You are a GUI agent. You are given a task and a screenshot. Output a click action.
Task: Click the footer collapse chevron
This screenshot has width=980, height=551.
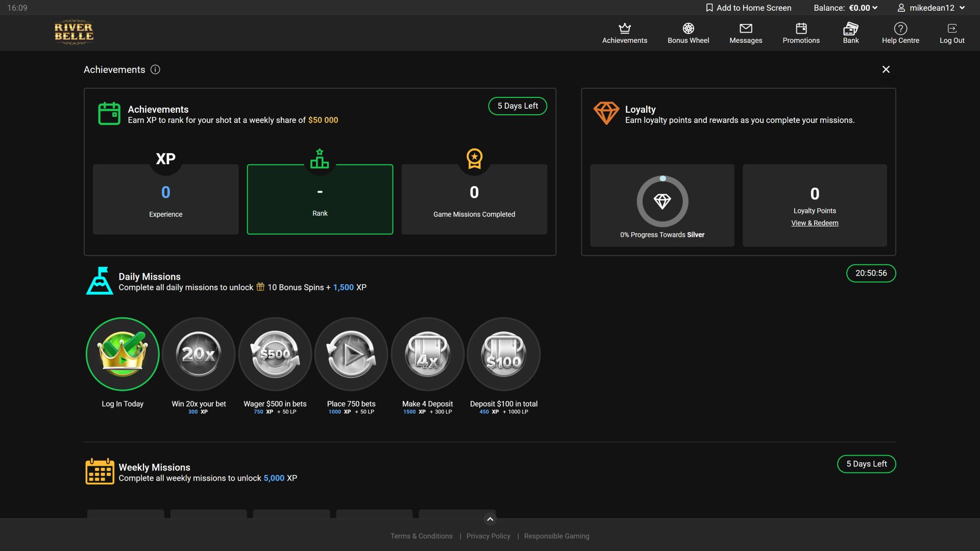tap(490, 519)
